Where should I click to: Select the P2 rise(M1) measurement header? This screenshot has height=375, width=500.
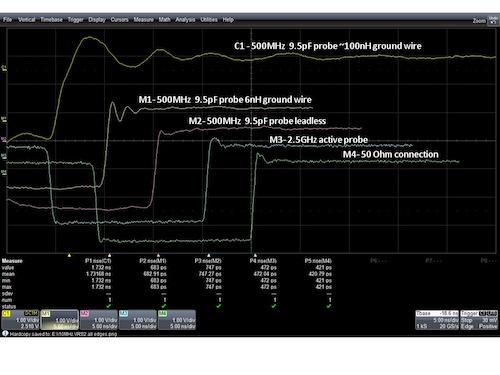153,261
